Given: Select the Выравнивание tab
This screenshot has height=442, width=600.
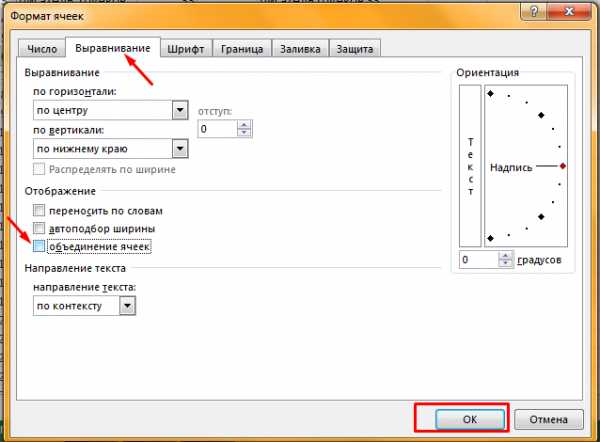Looking at the screenshot, I should 112,48.
